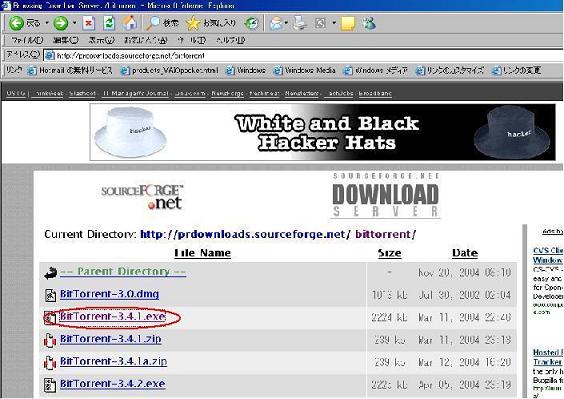The width and height of the screenshot is (564, 399).
Task: Open the Parent Directory link
Action: click(123, 272)
